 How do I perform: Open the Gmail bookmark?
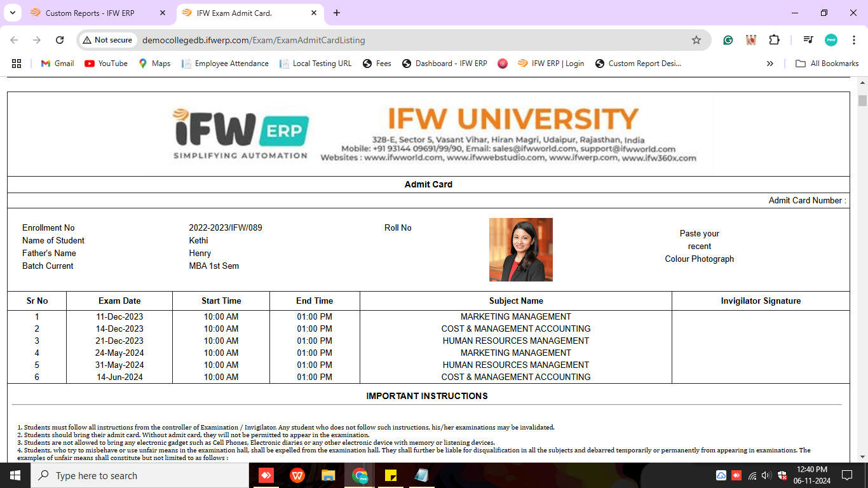57,64
